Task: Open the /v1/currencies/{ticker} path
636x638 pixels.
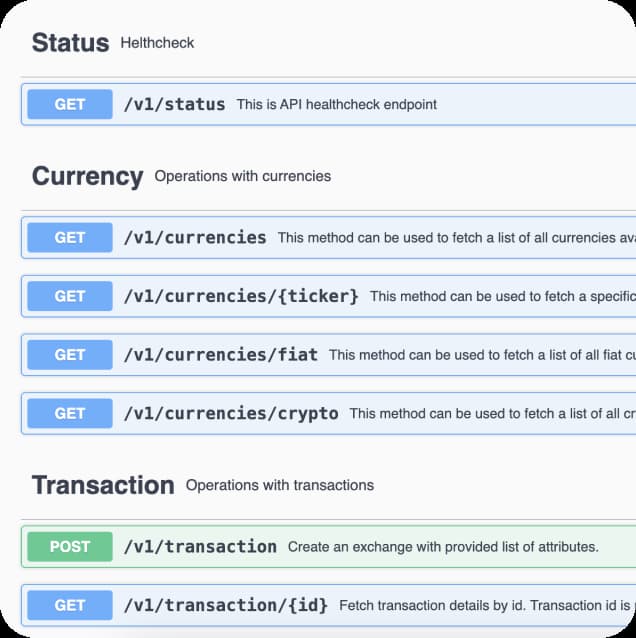Action: 241,296
